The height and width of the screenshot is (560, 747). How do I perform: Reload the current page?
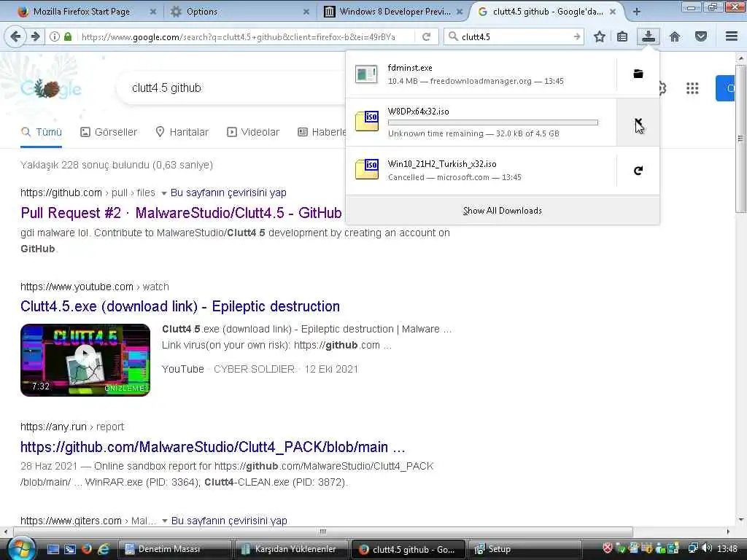click(x=426, y=36)
